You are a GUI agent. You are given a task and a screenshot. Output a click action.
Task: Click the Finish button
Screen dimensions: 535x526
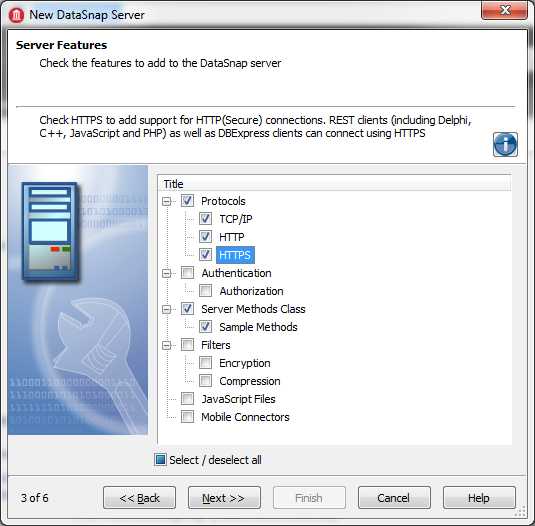coord(309,498)
